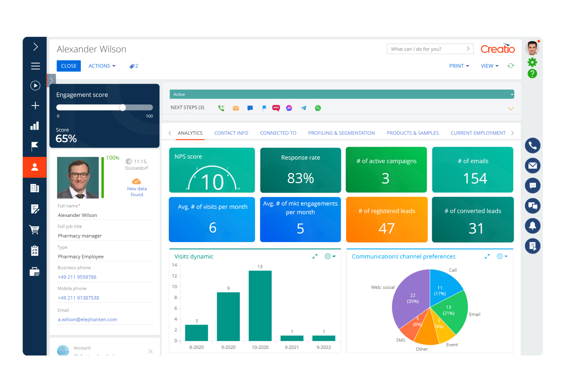The image size is (561, 392).
Task: Expand the ACTIONS dropdown
Action: pyautogui.click(x=102, y=66)
